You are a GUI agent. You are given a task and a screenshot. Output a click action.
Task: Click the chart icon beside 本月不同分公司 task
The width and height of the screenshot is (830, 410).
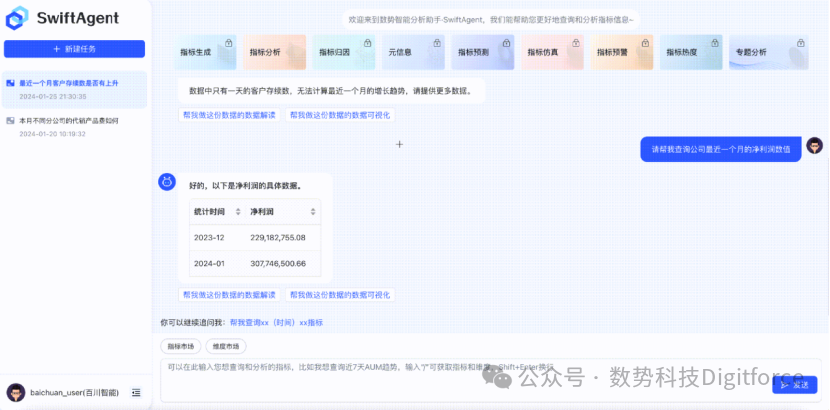pyautogui.click(x=10, y=121)
